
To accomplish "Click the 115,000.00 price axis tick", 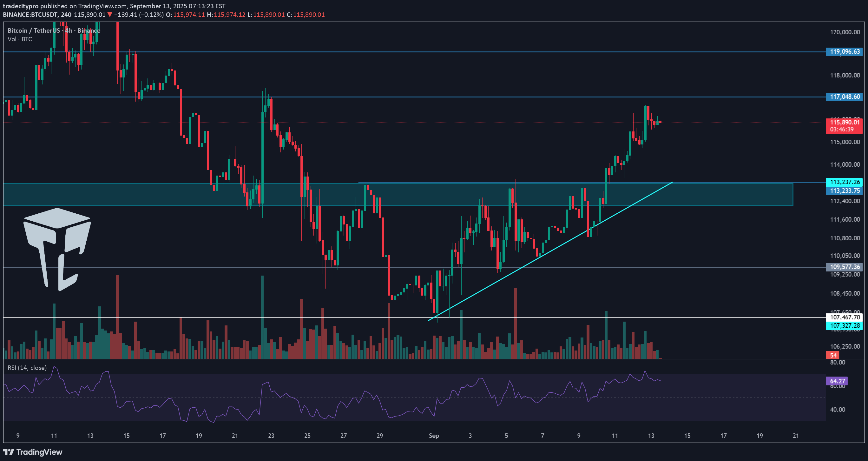I will pyautogui.click(x=845, y=142).
